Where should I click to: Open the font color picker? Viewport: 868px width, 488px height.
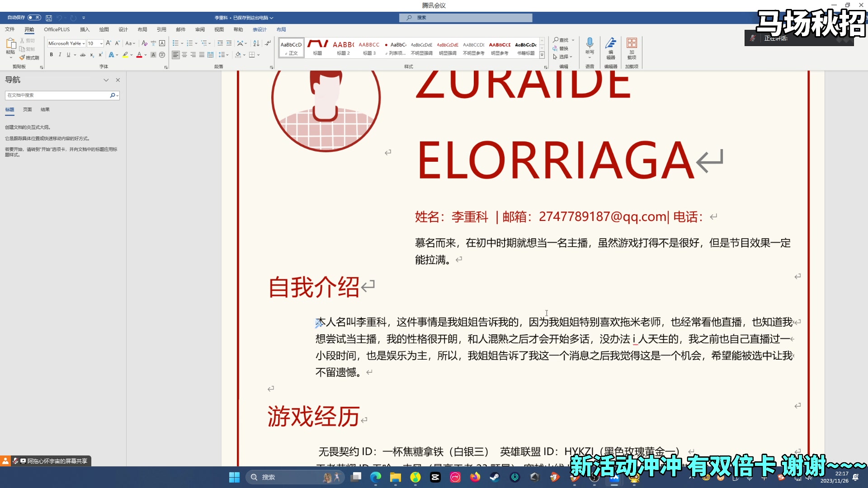(x=145, y=55)
